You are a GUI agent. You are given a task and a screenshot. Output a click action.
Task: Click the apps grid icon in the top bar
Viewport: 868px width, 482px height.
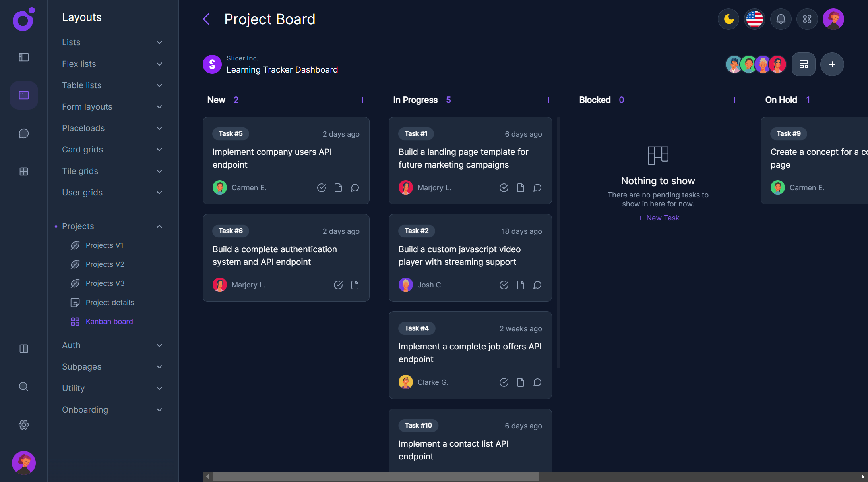(807, 19)
